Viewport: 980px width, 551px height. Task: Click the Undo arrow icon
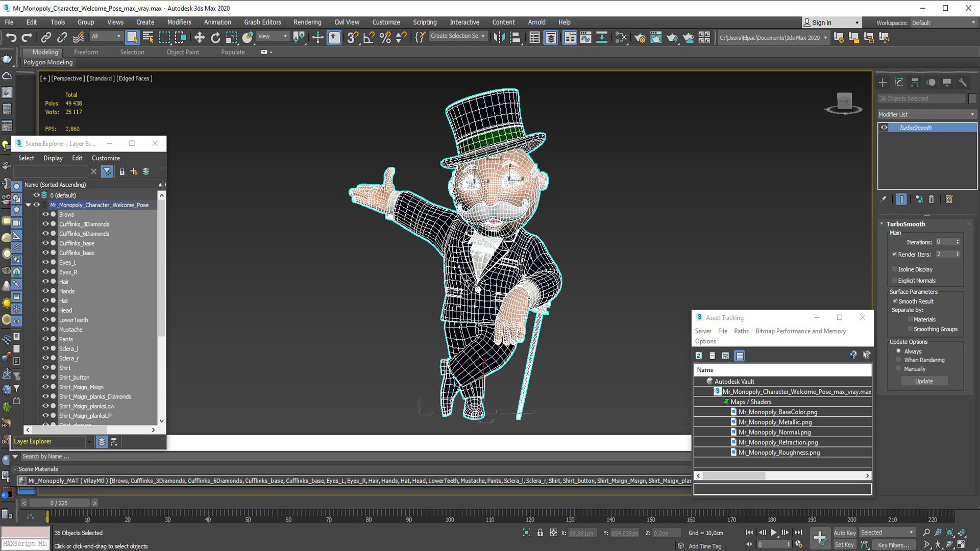point(11,37)
